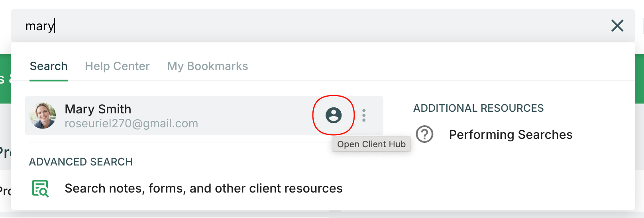644x218 pixels.
Task: Click the ADVANCED SEARCH section heading
Action: (x=81, y=162)
